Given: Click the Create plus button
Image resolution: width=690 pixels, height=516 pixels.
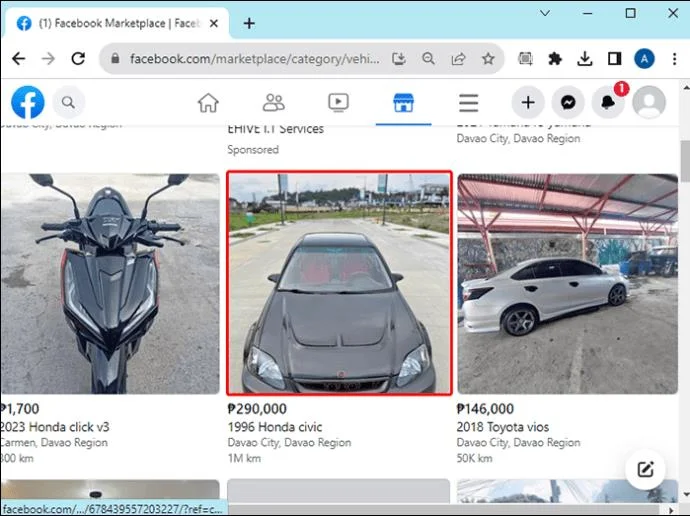Looking at the screenshot, I should (528, 102).
